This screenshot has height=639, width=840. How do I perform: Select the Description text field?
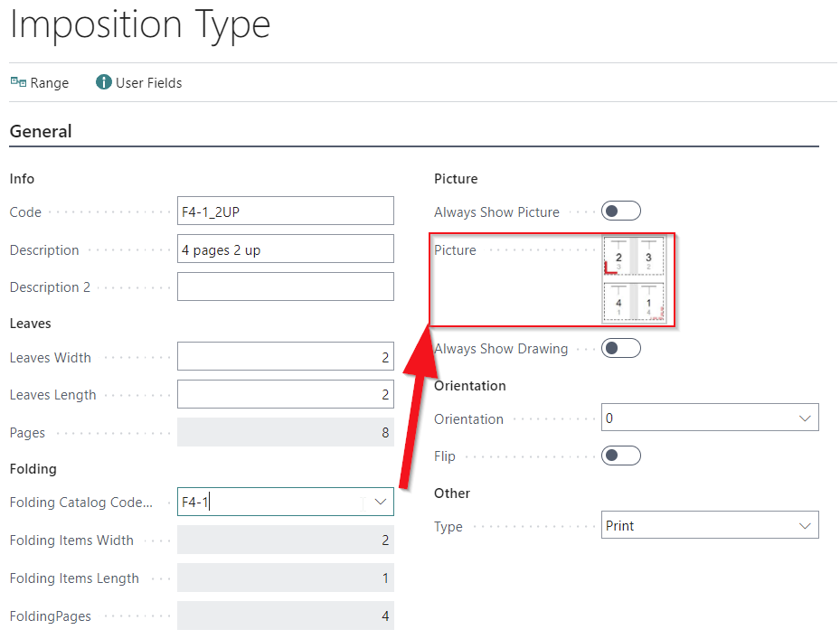pyautogui.click(x=285, y=249)
